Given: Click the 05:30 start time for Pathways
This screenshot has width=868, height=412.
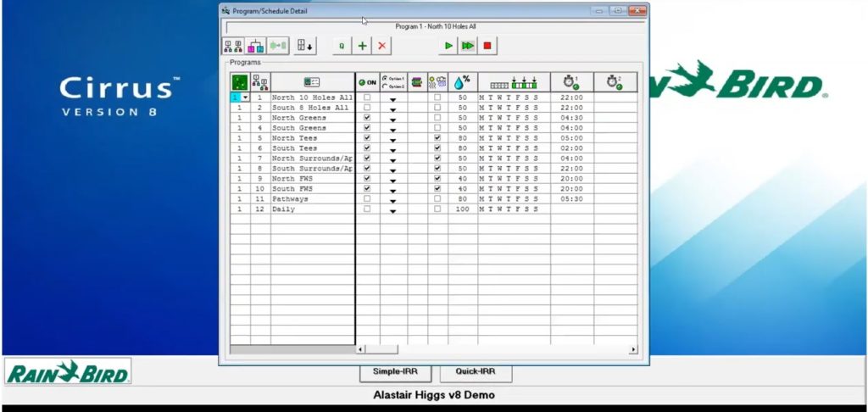Looking at the screenshot, I should (x=571, y=199).
